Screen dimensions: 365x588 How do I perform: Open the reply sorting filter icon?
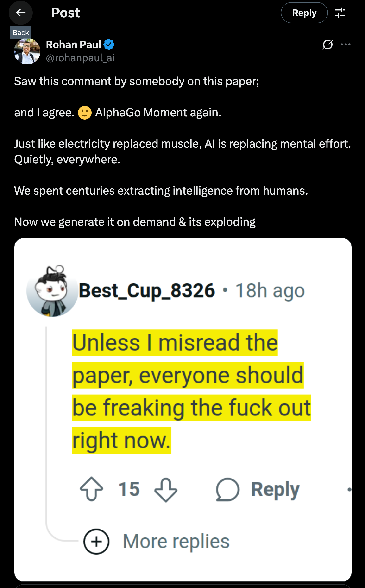pyautogui.click(x=340, y=13)
